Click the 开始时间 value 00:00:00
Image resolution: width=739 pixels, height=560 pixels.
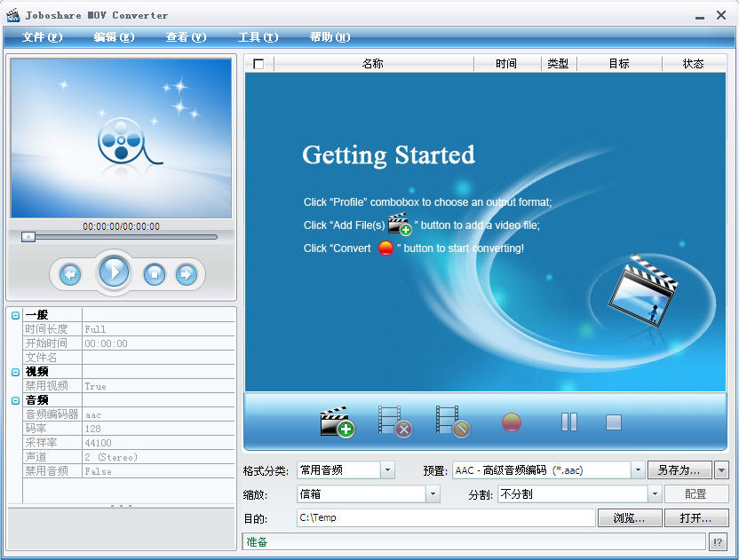[x=158, y=343]
